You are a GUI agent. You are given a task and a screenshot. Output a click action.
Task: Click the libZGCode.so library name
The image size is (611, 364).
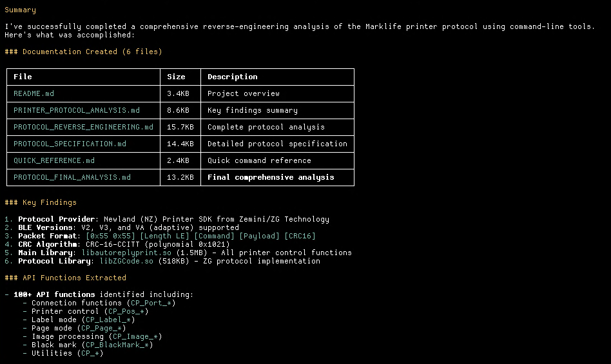pos(126,261)
